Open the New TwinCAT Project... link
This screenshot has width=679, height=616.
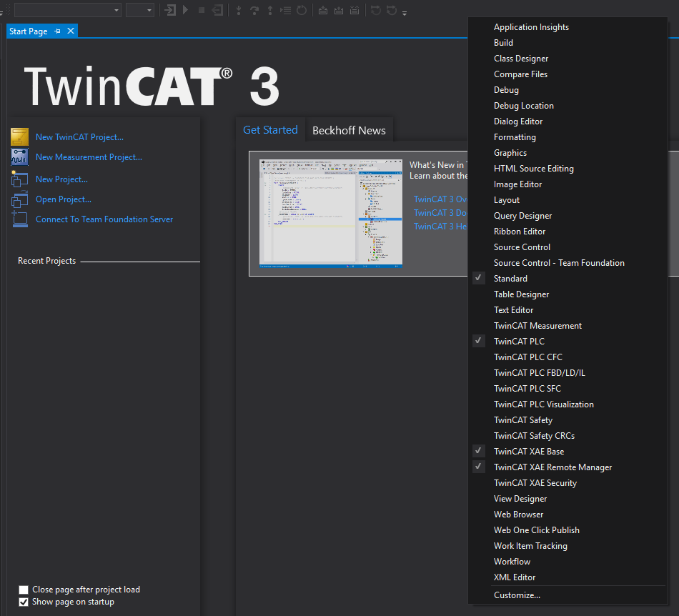tap(79, 136)
